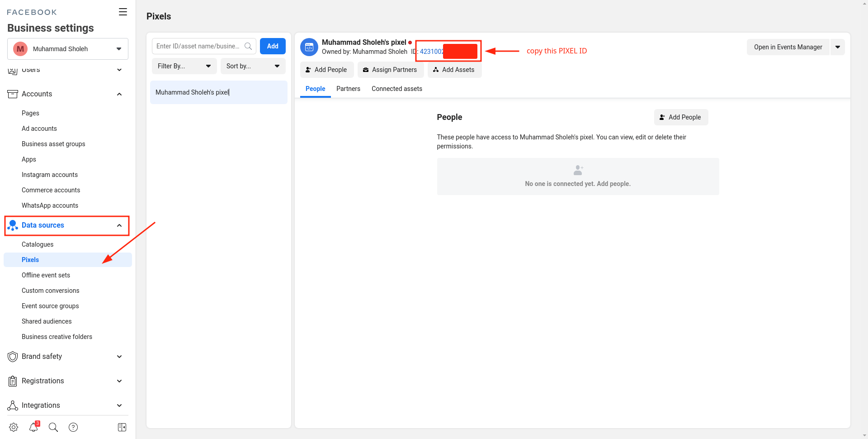Image resolution: width=868 pixels, height=439 pixels.
Task: Open Pages in sidebar
Action: click(30, 113)
